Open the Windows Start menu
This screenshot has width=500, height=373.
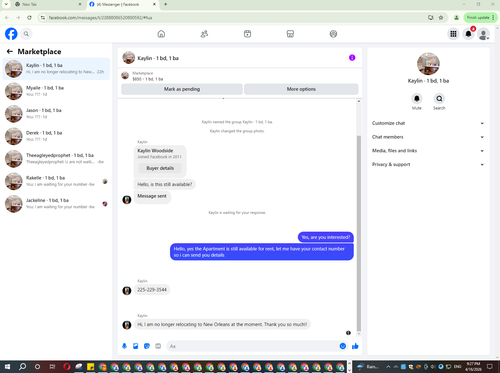tap(7, 367)
